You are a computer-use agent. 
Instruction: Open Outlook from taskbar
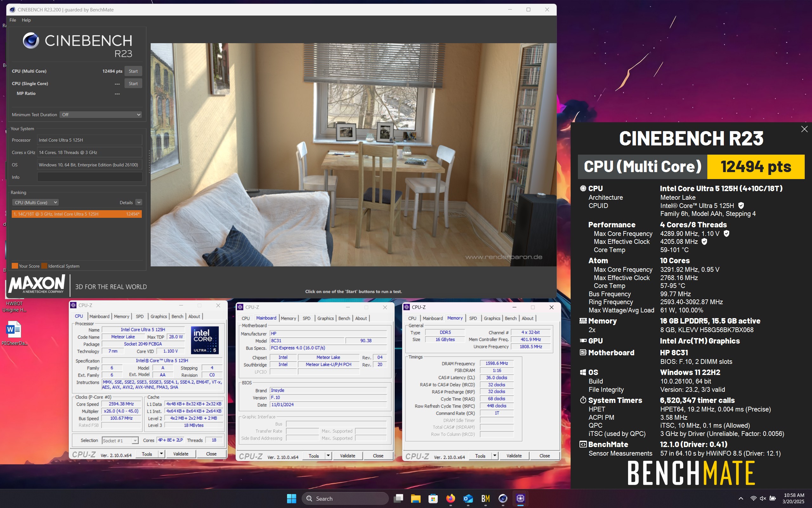pyautogui.click(x=468, y=498)
